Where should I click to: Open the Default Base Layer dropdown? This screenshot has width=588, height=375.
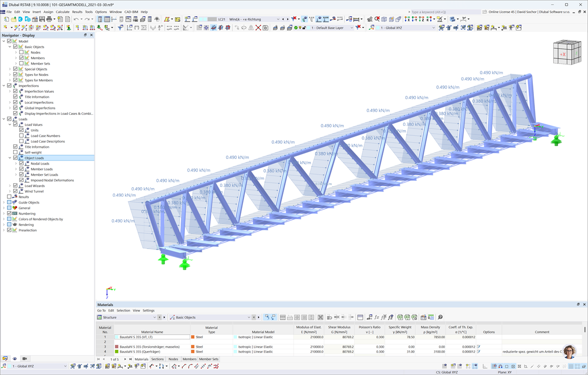point(352,27)
